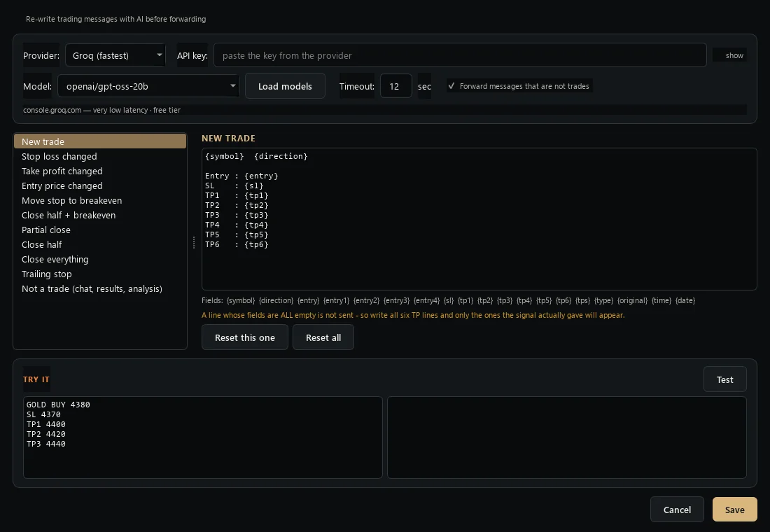Toggle Forward messages that are not trades
The width and height of the screenshot is (770, 532).
click(x=519, y=86)
